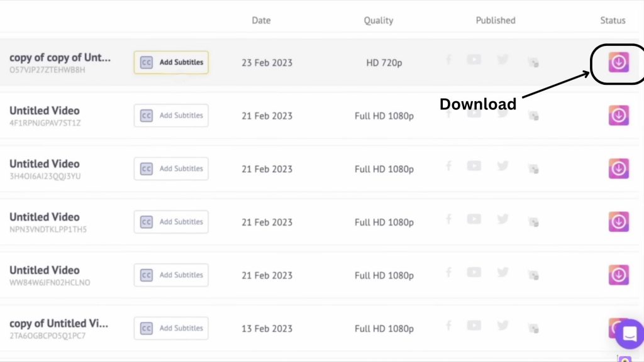Share first row video to Facebook

(x=449, y=60)
